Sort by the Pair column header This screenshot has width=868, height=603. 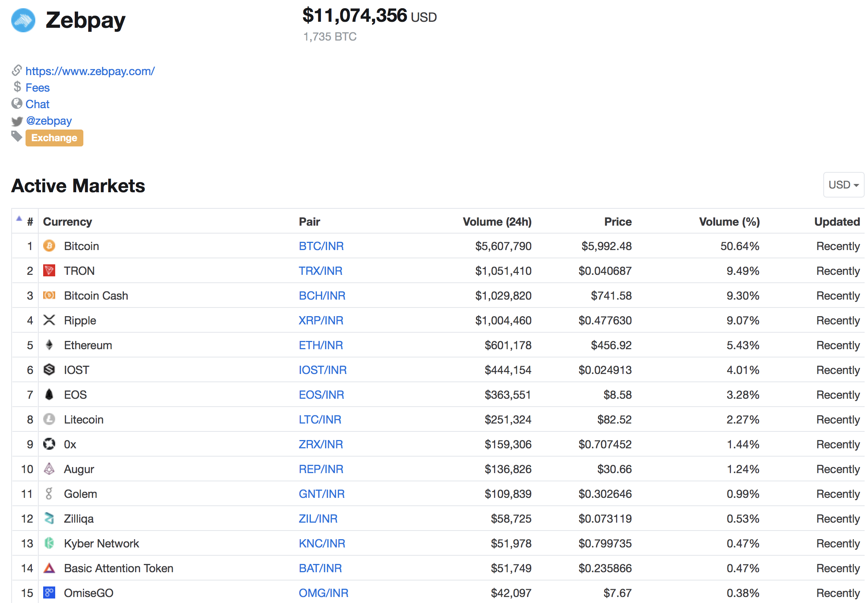pos(309,222)
